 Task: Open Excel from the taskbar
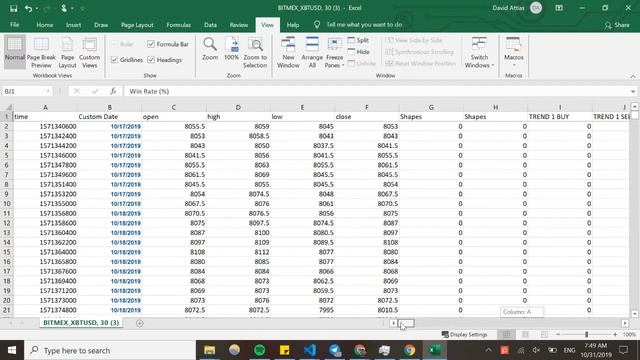(x=435, y=350)
